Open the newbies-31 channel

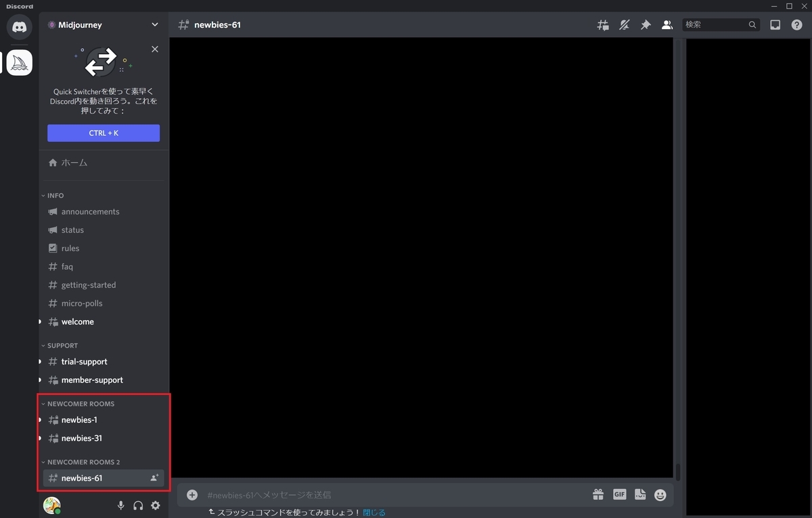click(104, 438)
